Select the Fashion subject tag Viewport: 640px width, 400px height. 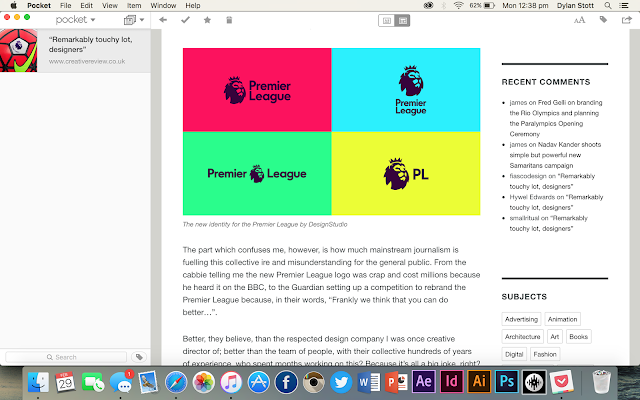tap(545, 354)
